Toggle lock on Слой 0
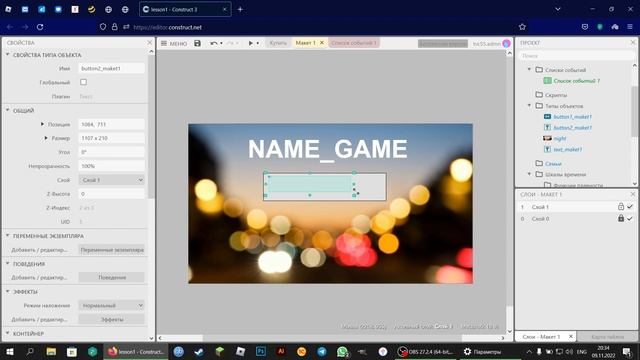 click(x=621, y=218)
